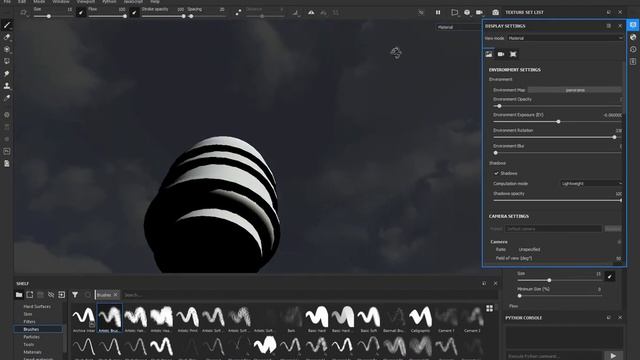Select the Smudge tool
The height and width of the screenshot is (360, 640).
tap(7, 73)
